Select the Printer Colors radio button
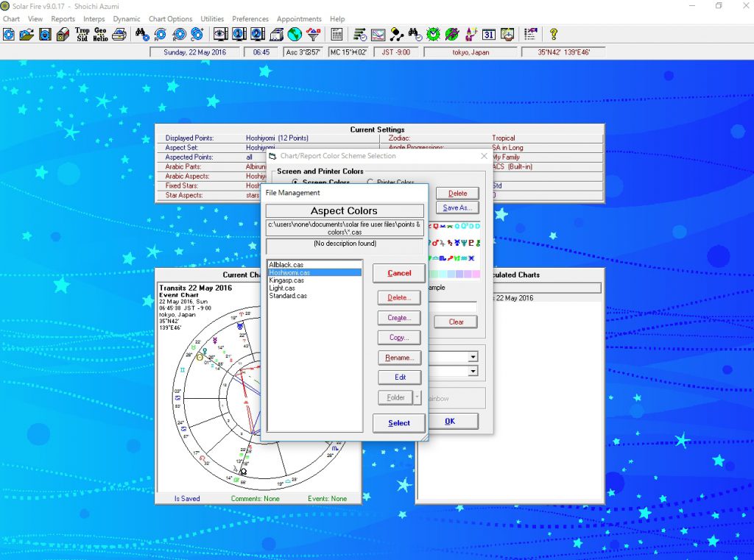The width and height of the screenshot is (754, 560). pyautogui.click(x=370, y=182)
